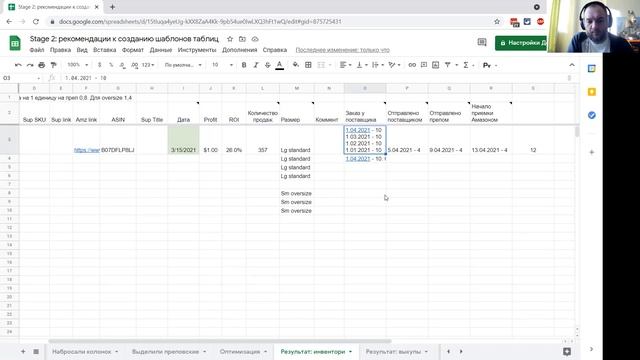Open the cell fill color picker

(296, 65)
